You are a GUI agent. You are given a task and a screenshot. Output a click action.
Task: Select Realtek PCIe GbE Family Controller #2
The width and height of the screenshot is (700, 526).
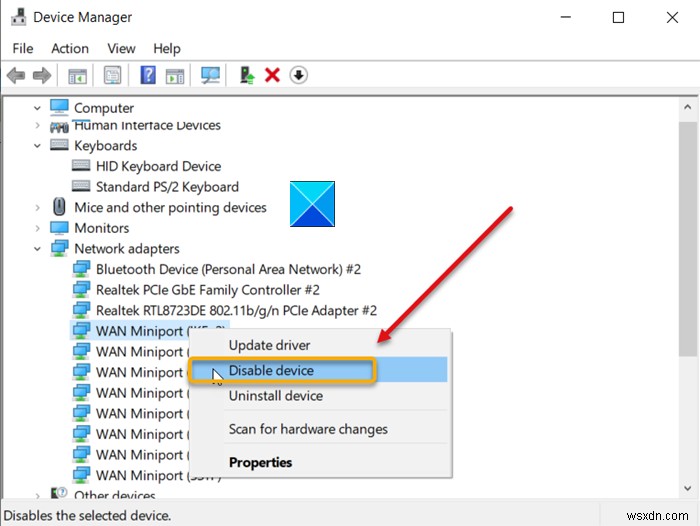(208, 290)
